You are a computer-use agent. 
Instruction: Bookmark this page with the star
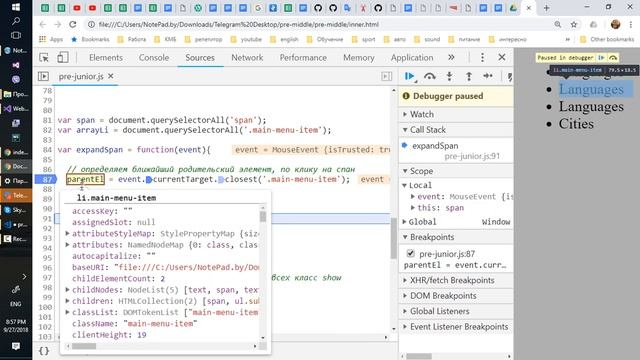[573, 24]
